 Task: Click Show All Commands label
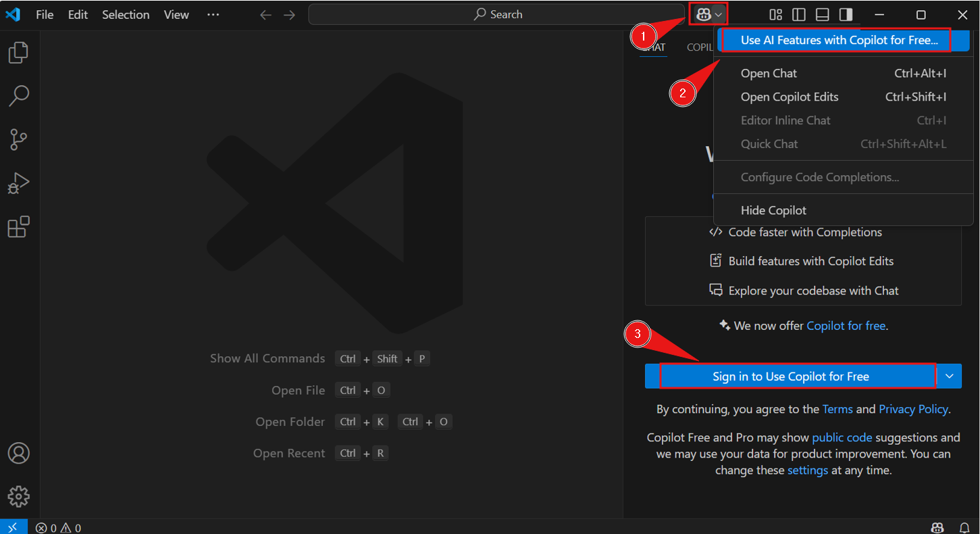[x=267, y=358]
